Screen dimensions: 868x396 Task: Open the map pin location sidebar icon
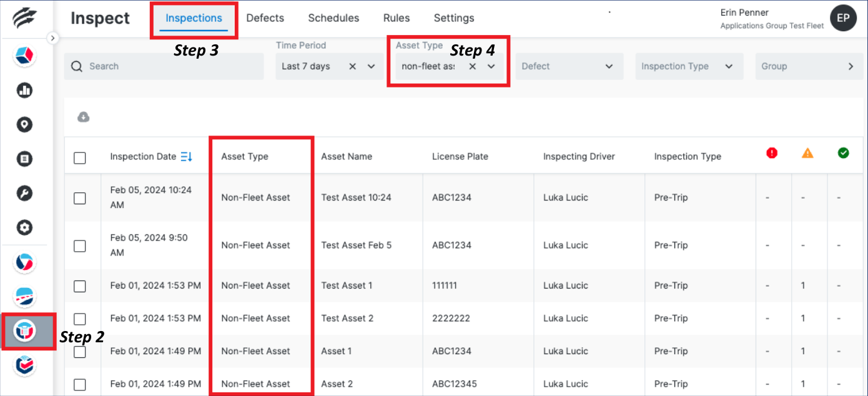(x=24, y=125)
